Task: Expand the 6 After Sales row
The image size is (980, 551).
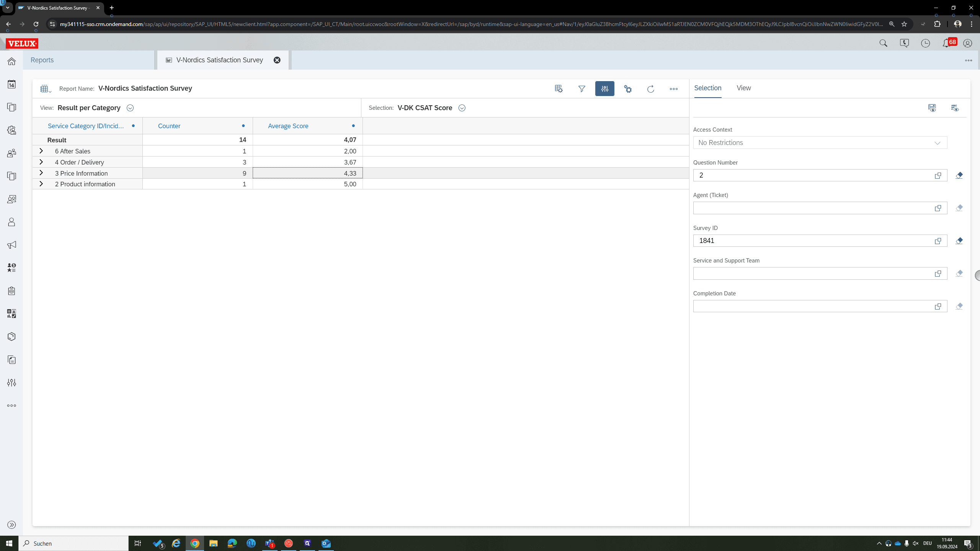Action: coord(41,151)
